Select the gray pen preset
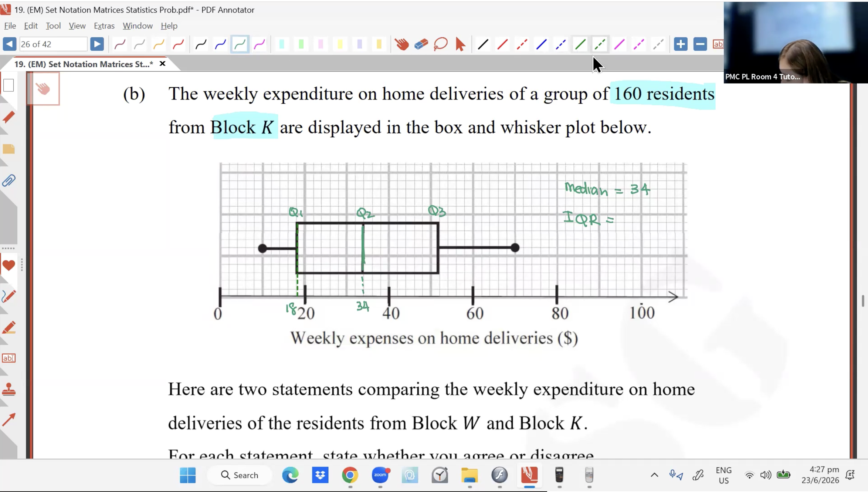868x492 pixels. pyautogui.click(x=139, y=44)
